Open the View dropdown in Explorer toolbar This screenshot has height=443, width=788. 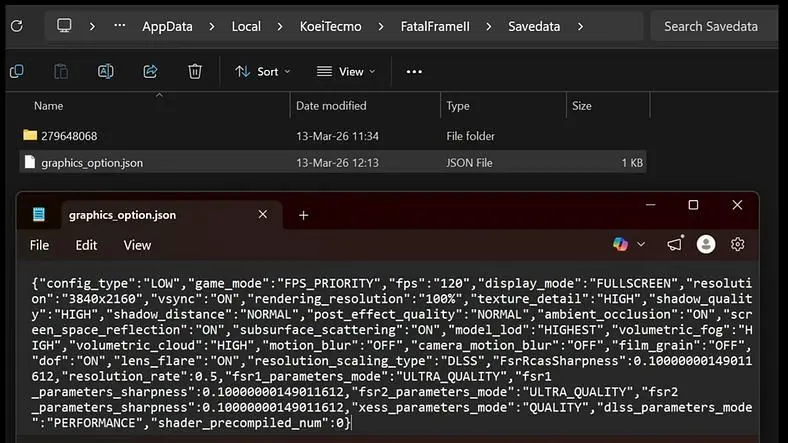click(x=346, y=72)
